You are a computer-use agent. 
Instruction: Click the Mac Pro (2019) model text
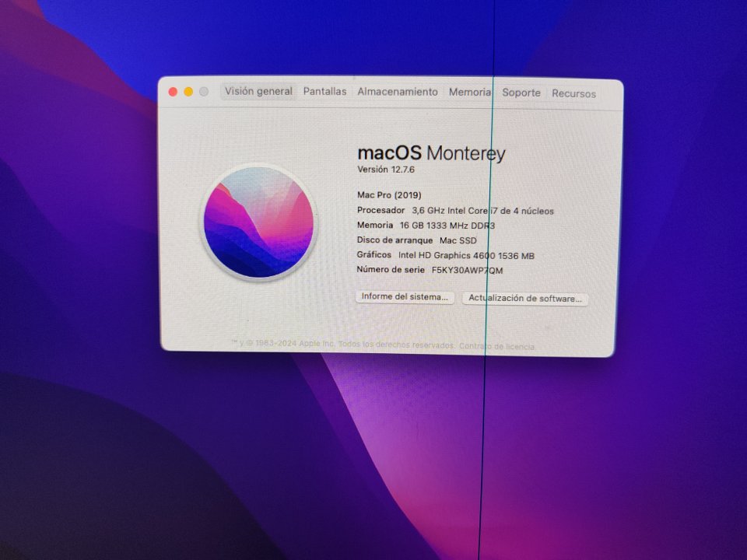pos(389,194)
